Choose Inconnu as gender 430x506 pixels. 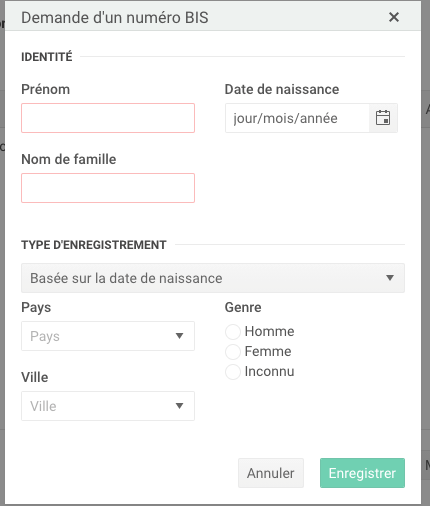(233, 372)
